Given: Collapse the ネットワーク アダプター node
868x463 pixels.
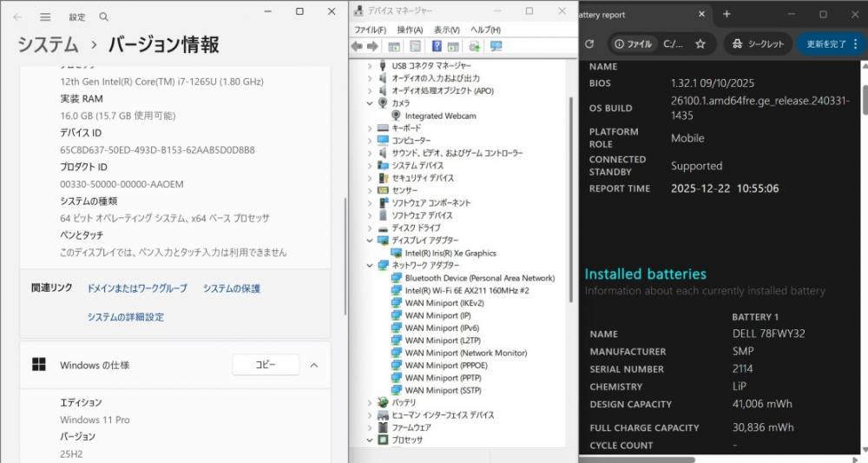Looking at the screenshot, I should (x=370, y=265).
